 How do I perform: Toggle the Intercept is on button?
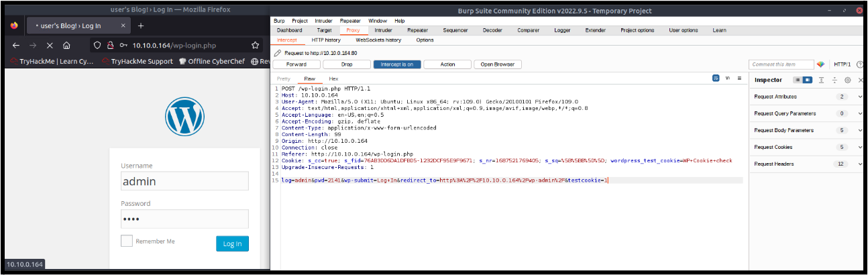click(x=397, y=64)
